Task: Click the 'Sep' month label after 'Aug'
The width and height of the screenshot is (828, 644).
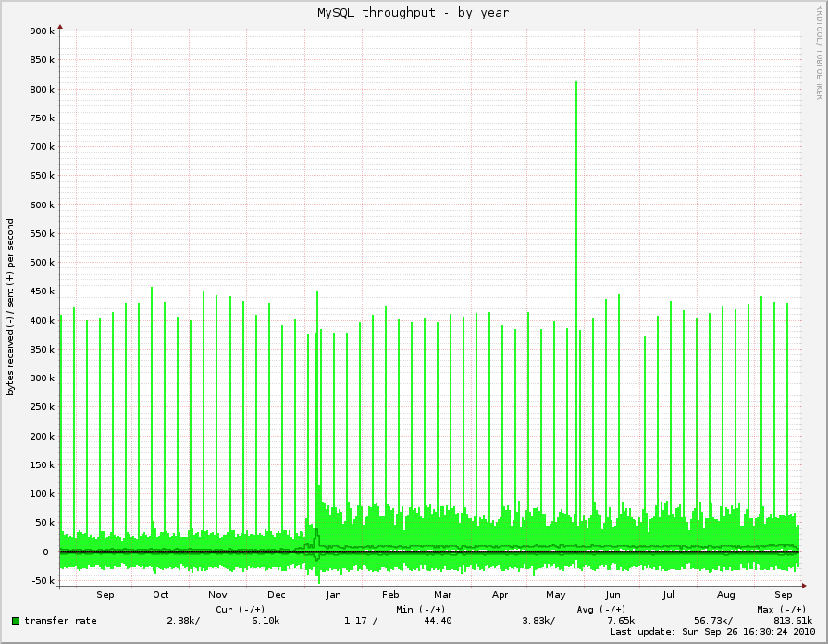Action: pos(783,595)
